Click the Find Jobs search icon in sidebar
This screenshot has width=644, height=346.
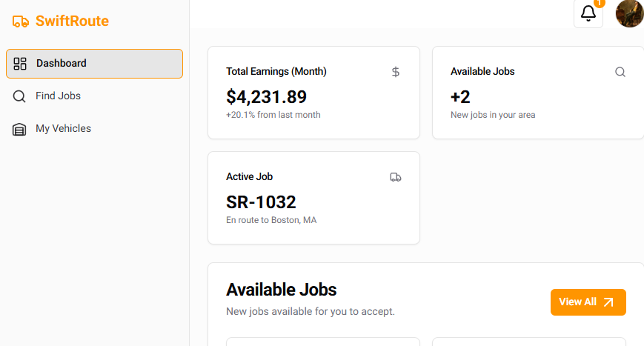[x=20, y=96]
